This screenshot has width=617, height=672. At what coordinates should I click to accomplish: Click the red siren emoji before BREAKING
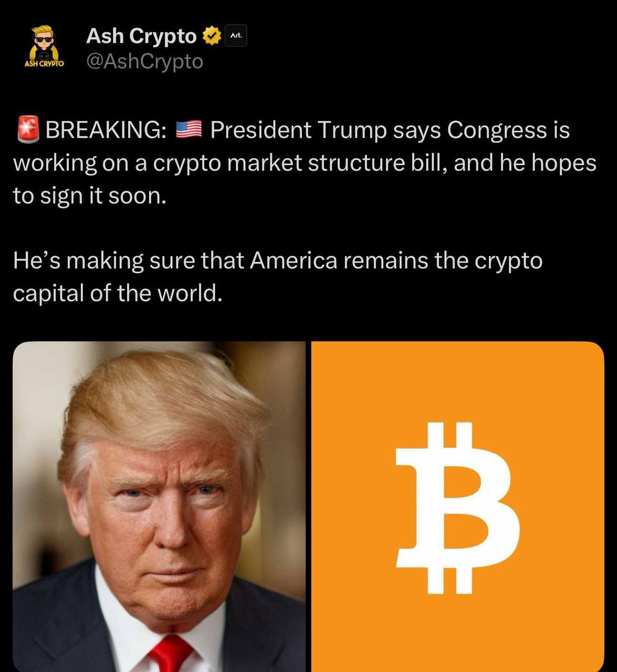pos(28,130)
